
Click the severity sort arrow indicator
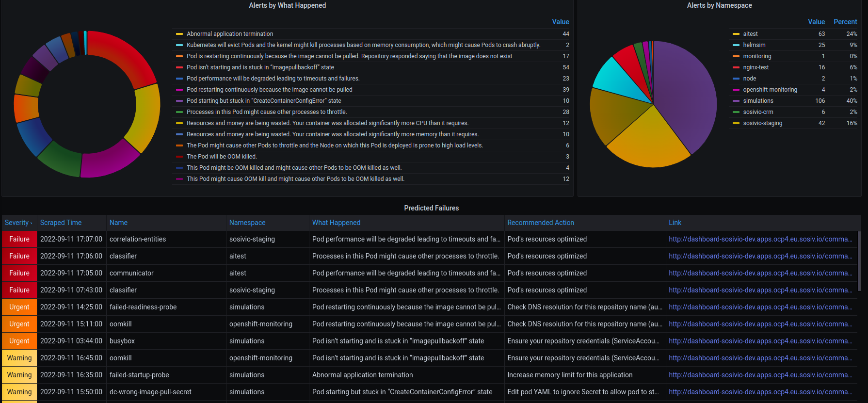click(x=32, y=223)
